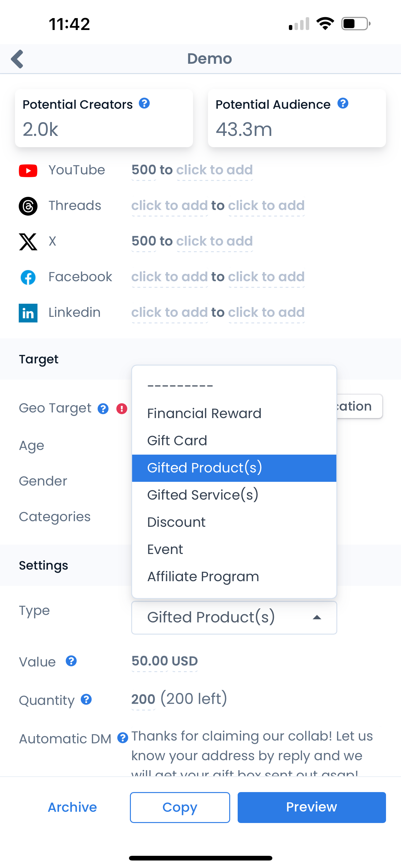Tap the back arrow in the header
This screenshot has height=868, width=401.
click(17, 59)
